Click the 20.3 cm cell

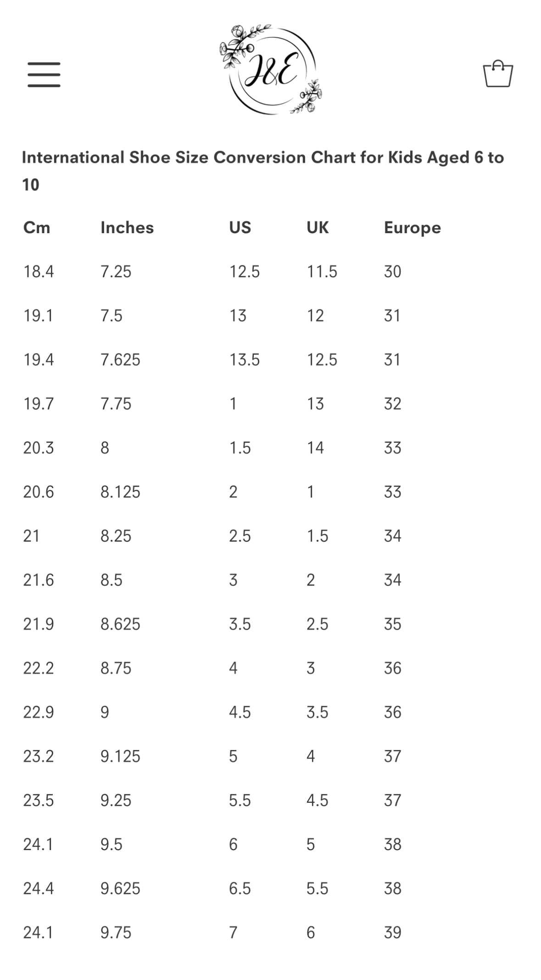click(39, 448)
